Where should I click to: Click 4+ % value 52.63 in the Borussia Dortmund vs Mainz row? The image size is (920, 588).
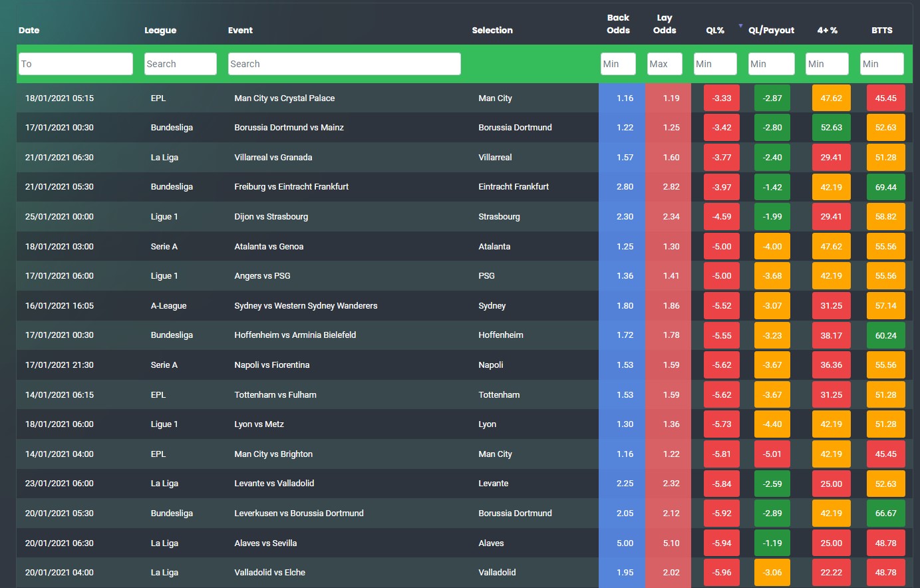[x=832, y=128]
